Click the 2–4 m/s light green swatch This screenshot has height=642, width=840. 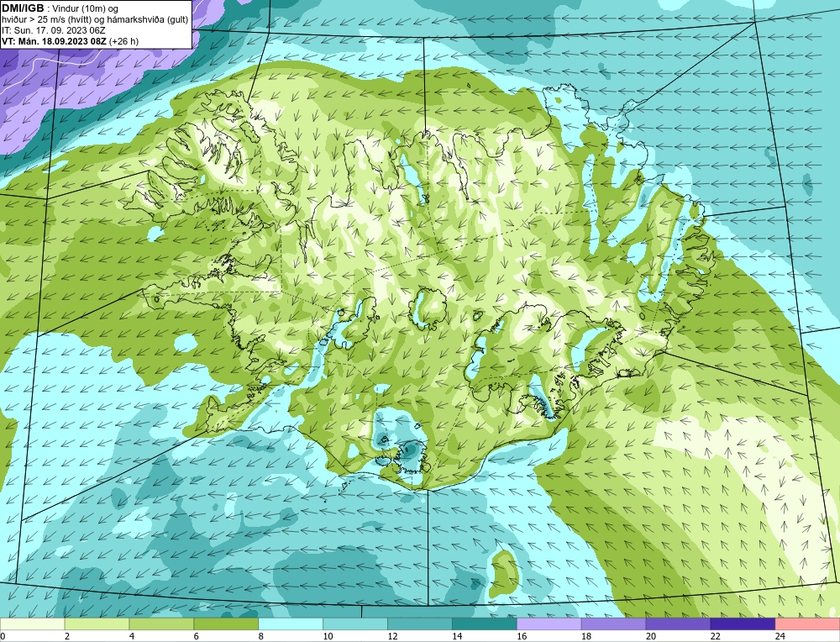97,624
